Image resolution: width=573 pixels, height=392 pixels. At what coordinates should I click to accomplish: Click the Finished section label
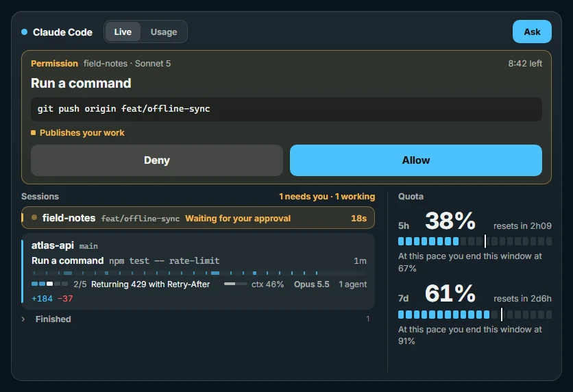tap(53, 319)
